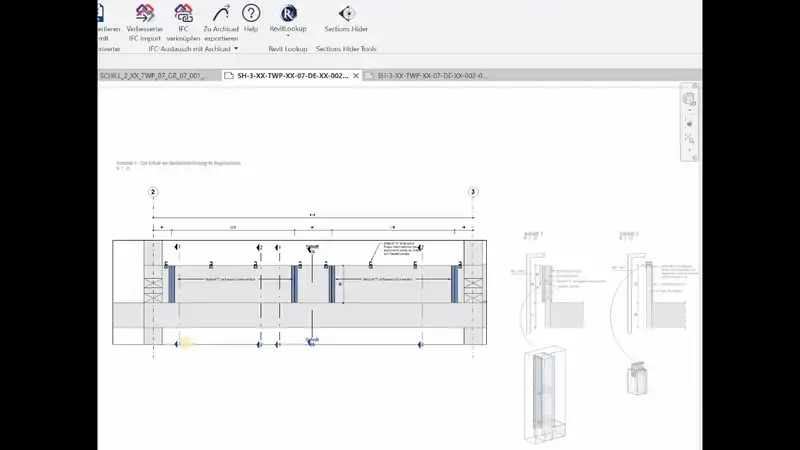The width and height of the screenshot is (800, 450).
Task: Select the Schnitt 1 detail title text
Action: [533, 234]
